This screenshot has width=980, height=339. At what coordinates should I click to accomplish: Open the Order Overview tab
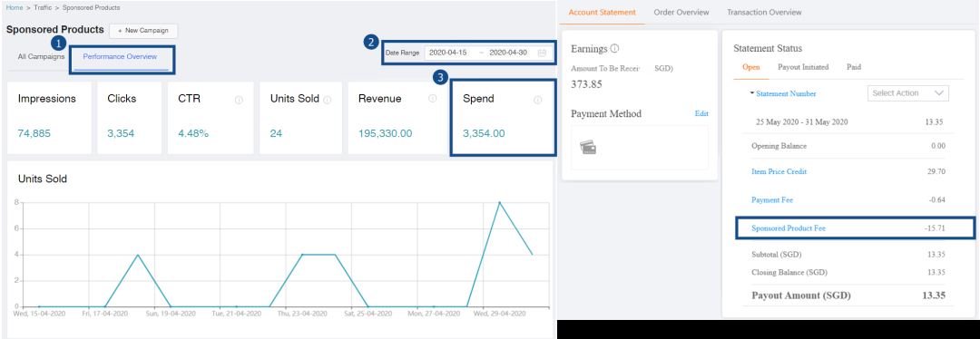tap(681, 13)
